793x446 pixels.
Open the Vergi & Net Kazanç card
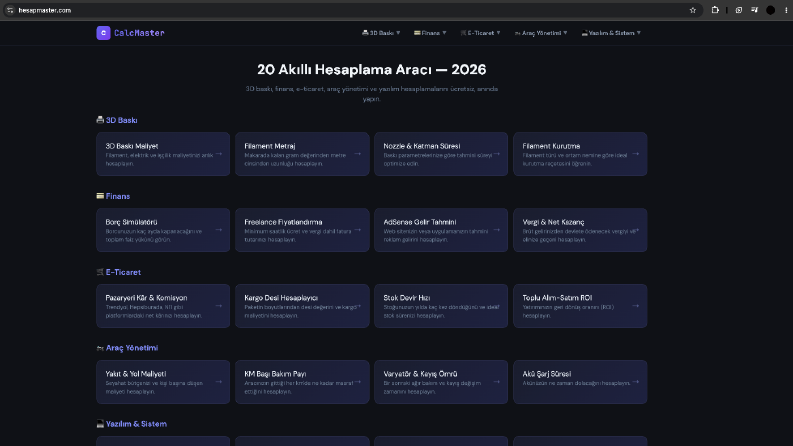pos(580,230)
